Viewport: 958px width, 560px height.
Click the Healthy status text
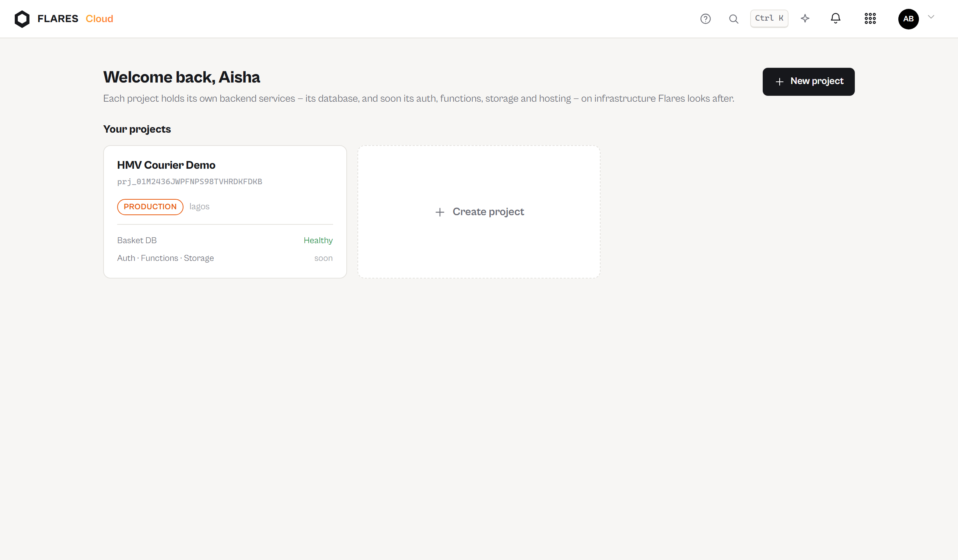pos(318,240)
